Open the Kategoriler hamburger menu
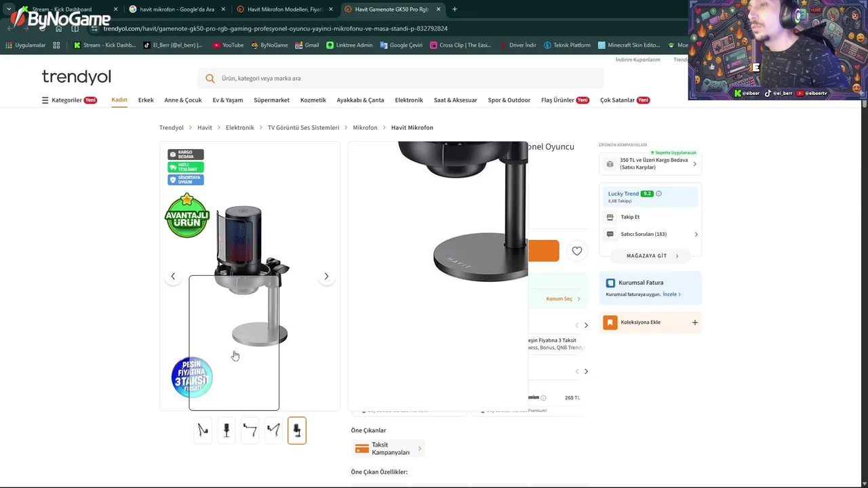The image size is (868, 488). pyautogui.click(x=69, y=100)
